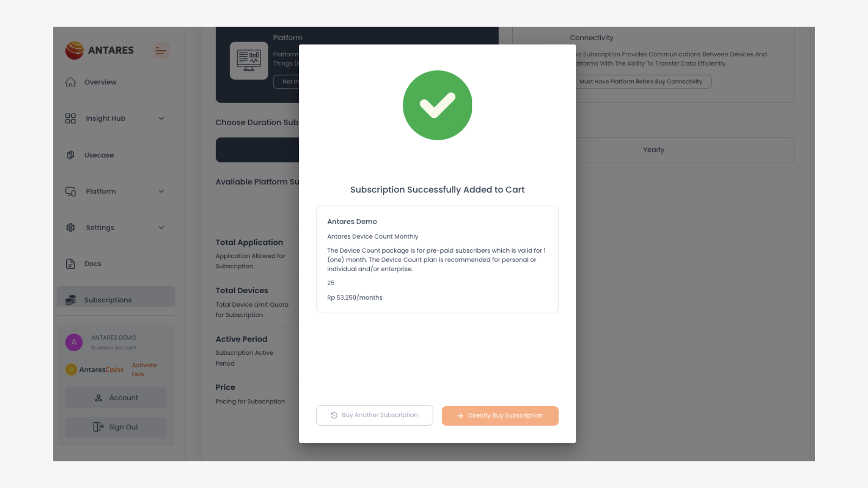This screenshot has height=488, width=868.
Task: Click the Subscriptions coins icon
Action: tap(71, 300)
